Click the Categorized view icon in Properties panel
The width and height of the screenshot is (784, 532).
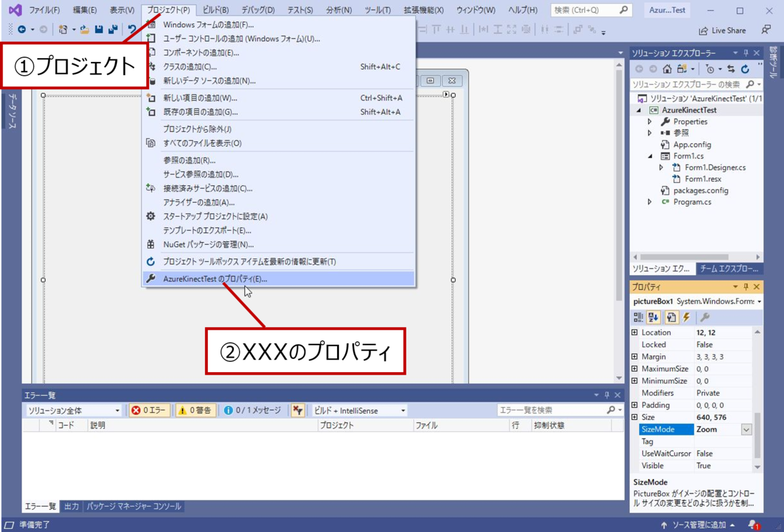(638, 317)
